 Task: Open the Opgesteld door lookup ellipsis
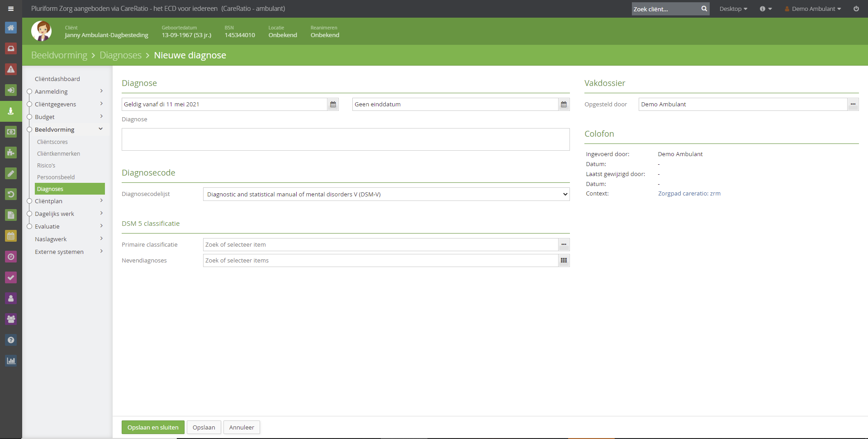(x=853, y=105)
